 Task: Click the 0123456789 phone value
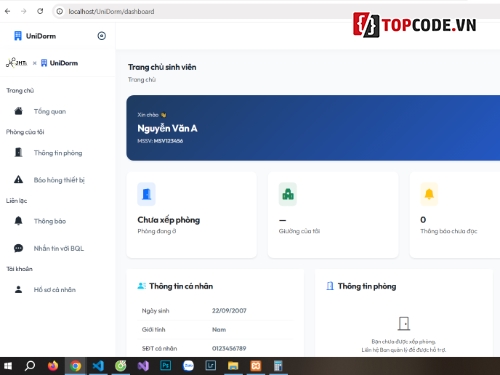pos(229,348)
